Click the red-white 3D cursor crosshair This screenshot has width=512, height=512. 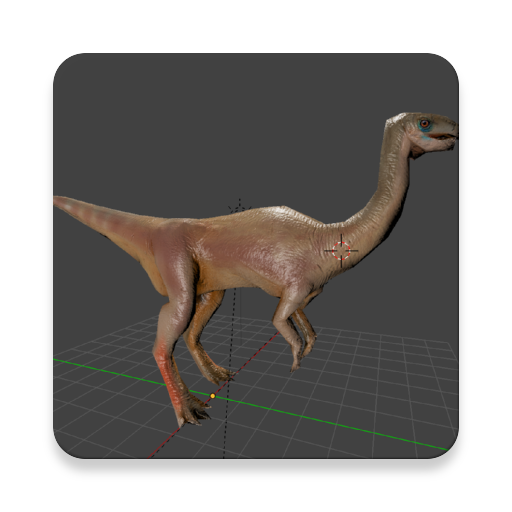tap(341, 250)
